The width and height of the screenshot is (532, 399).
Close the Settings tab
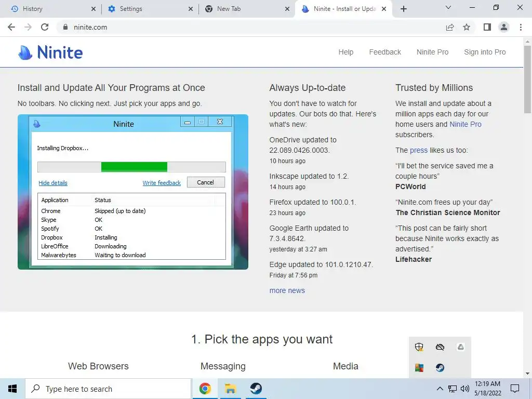point(190,9)
